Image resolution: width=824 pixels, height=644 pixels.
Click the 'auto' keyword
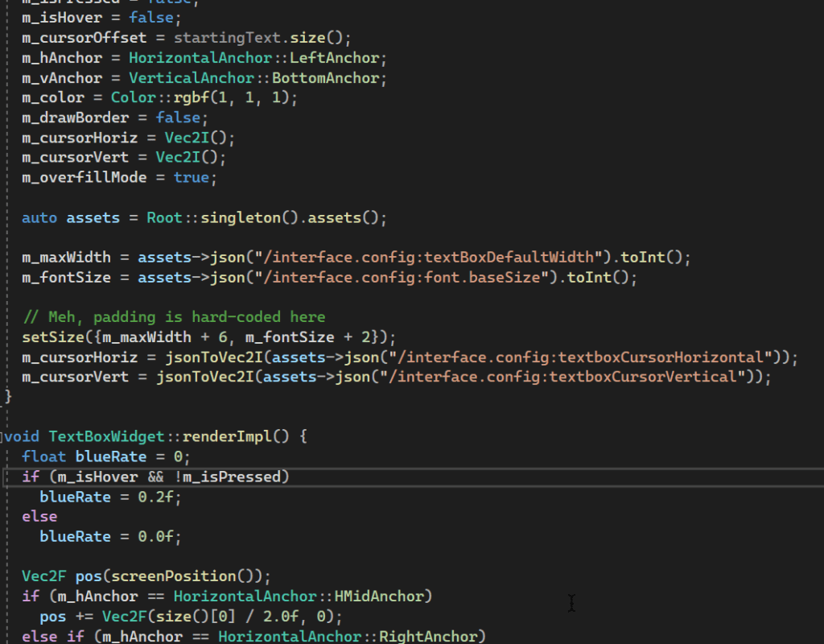[39, 217]
